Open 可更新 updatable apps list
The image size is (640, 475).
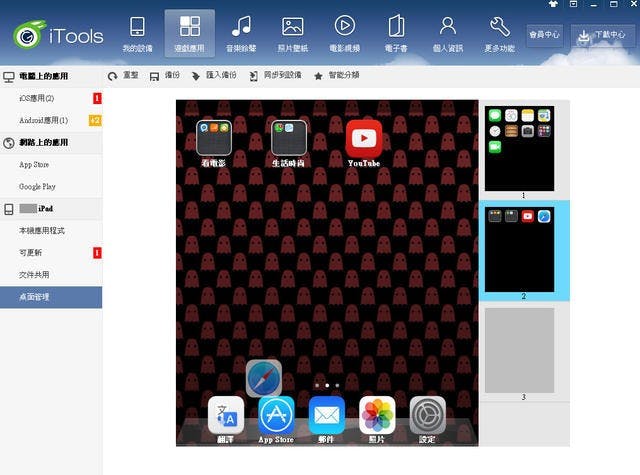(31, 253)
